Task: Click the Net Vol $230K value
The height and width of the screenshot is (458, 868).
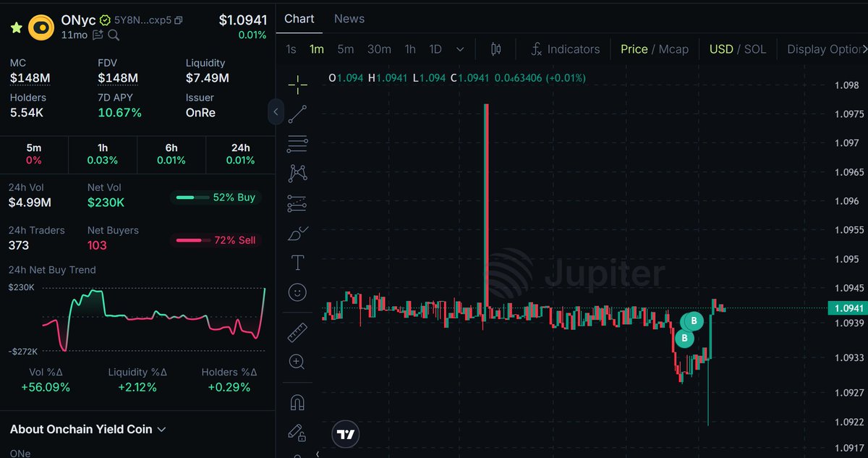Action: 106,203
